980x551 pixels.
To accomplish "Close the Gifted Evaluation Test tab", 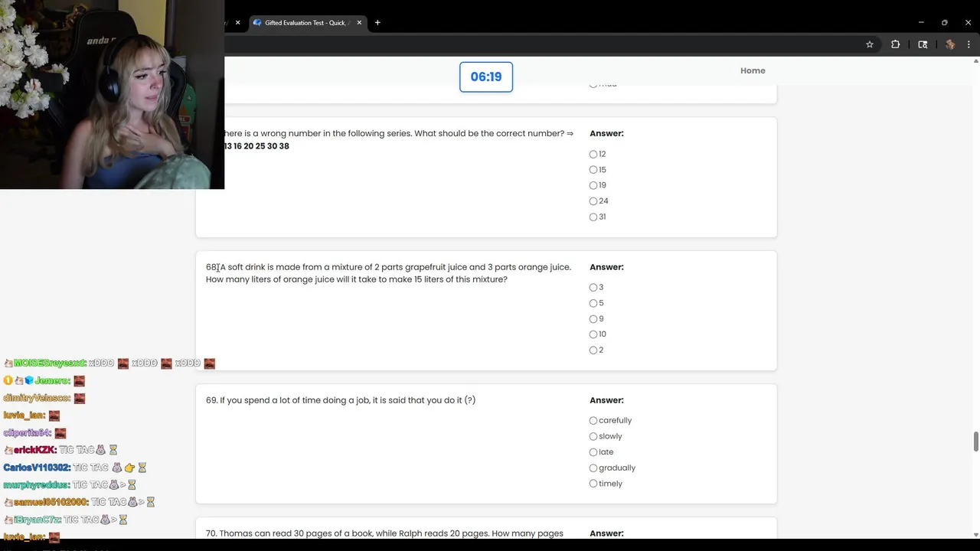I will click(358, 22).
